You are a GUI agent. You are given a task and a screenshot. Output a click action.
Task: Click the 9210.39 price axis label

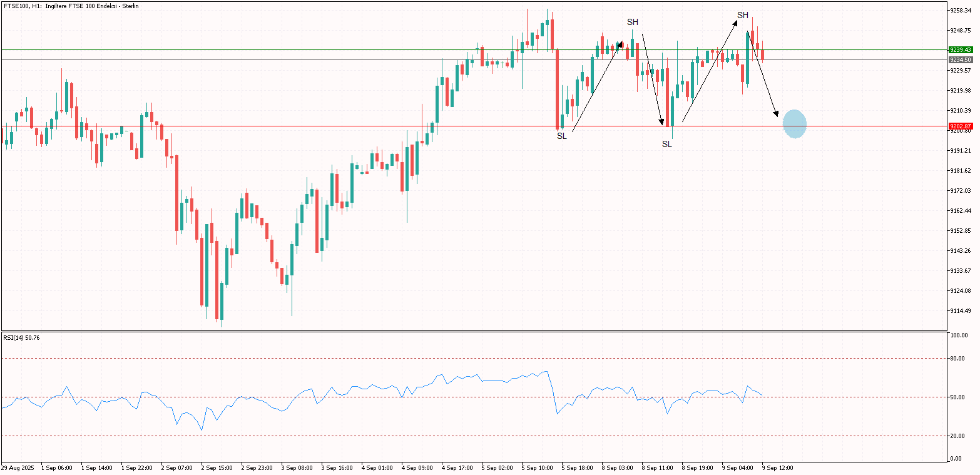tap(961, 110)
